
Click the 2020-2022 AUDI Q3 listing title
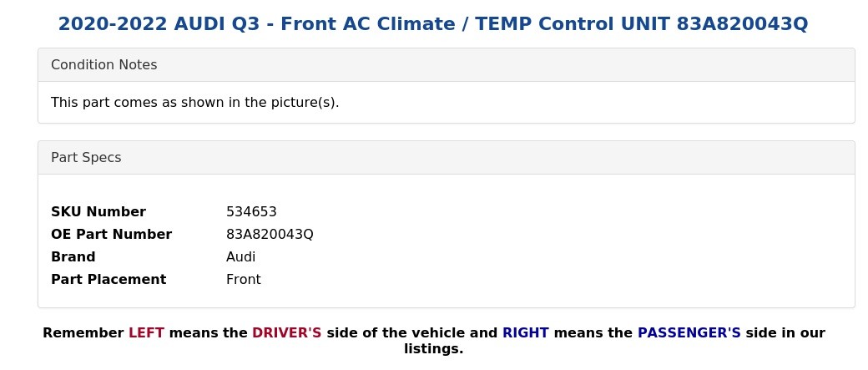click(433, 24)
